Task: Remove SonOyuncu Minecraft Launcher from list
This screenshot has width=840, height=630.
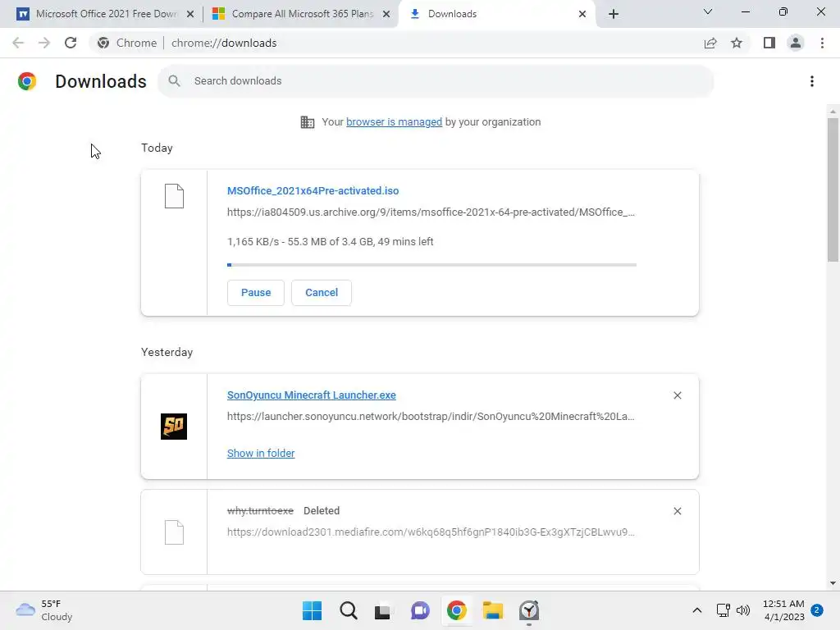Action: click(x=677, y=395)
